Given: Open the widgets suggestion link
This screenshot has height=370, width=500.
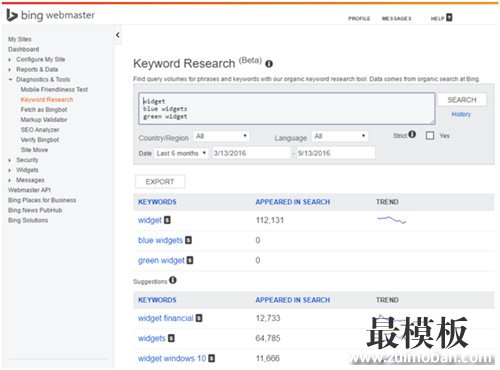Looking at the screenshot, I should [152, 338].
